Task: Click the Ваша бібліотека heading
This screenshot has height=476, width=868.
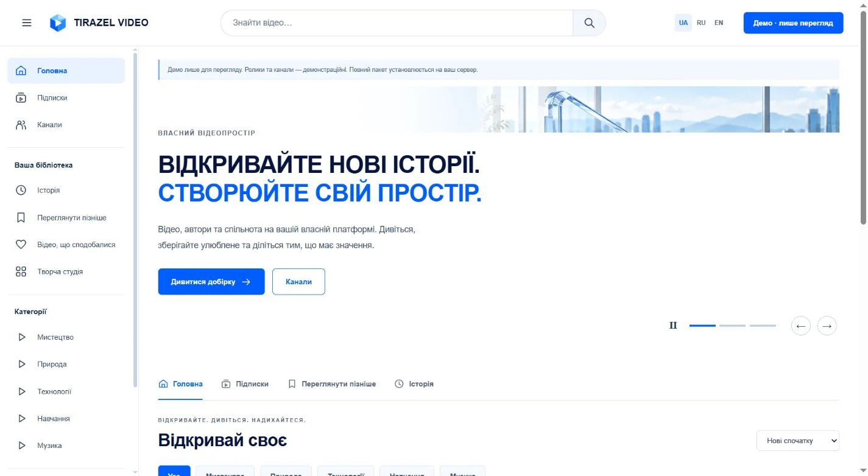Action: point(44,165)
